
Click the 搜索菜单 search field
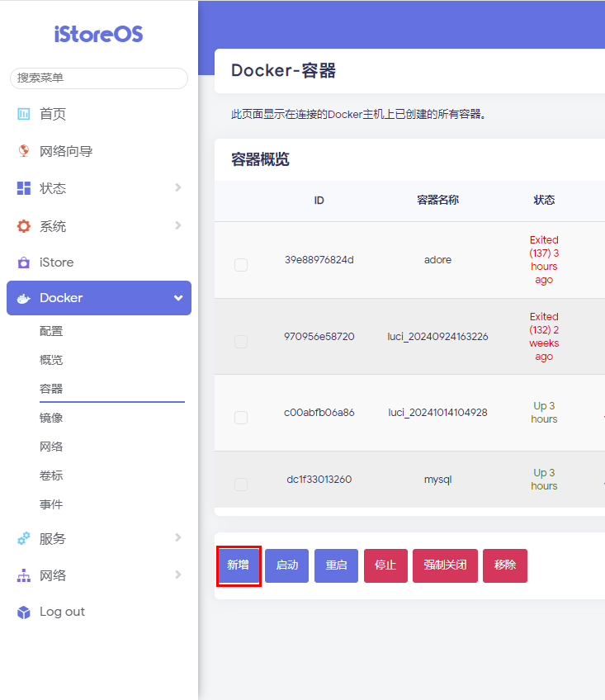(99, 78)
